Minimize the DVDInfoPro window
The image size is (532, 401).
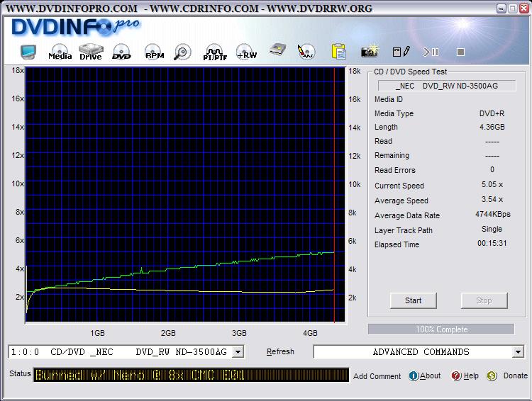coord(501,9)
